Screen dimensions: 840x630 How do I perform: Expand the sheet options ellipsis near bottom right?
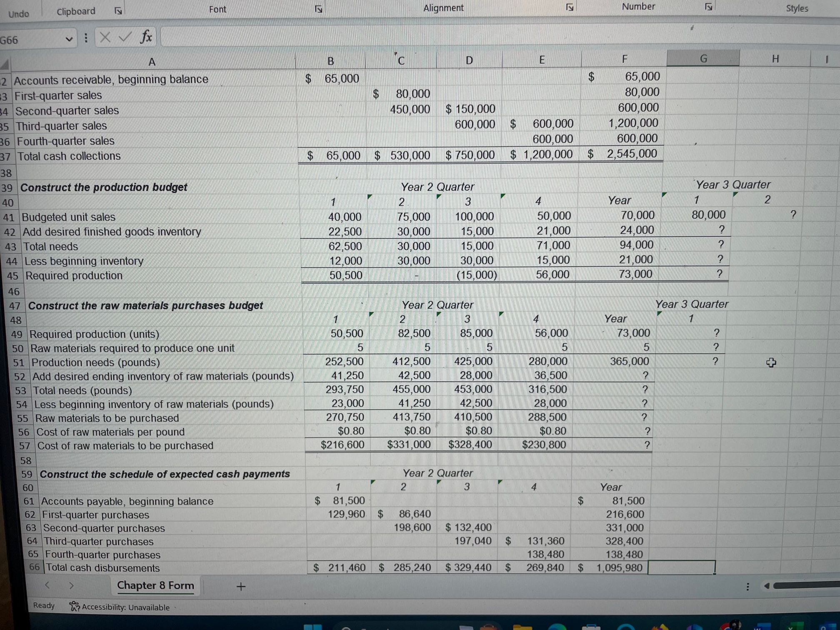748,586
